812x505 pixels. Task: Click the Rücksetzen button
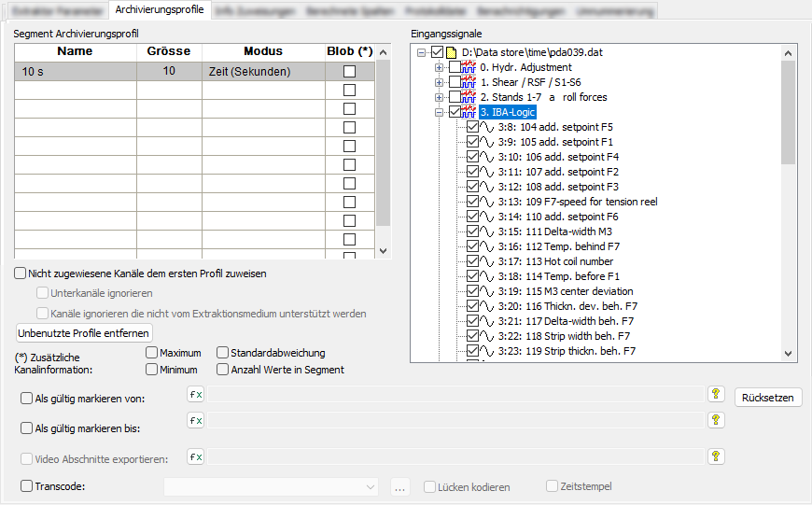[x=768, y=398]
